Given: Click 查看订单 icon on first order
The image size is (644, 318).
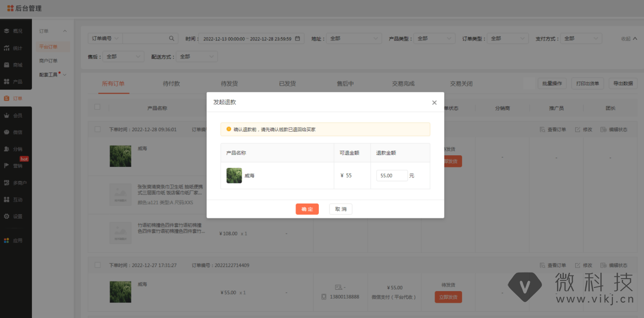Looking at the screenshot, I should tap(542, 130).
